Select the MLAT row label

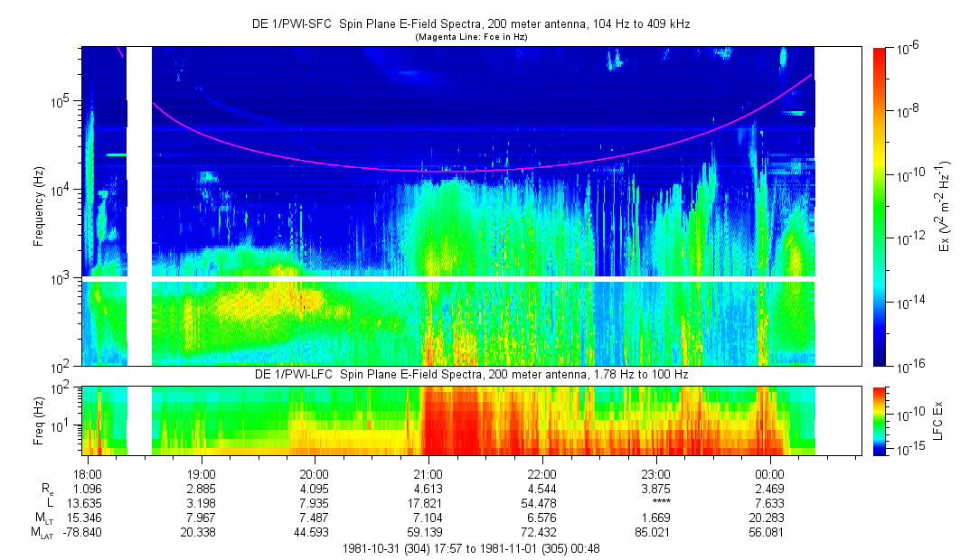click(42, 533)
